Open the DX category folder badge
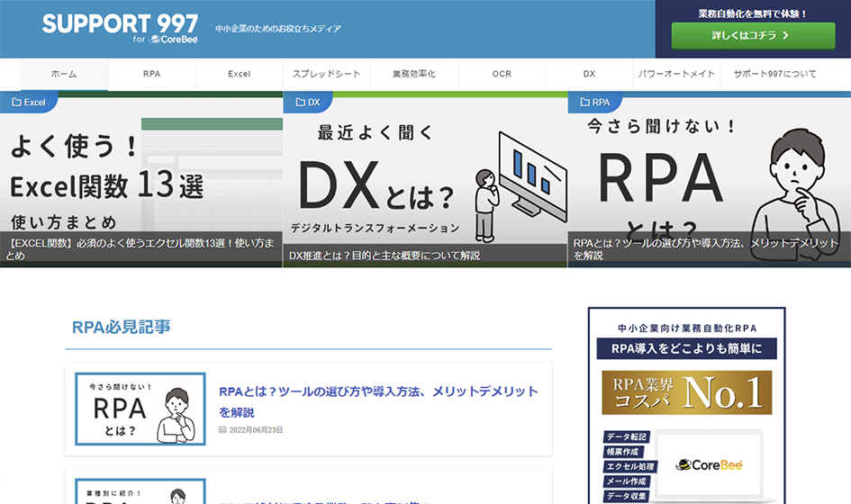Viewport: 851px width, 504px height. click(307, 103)
